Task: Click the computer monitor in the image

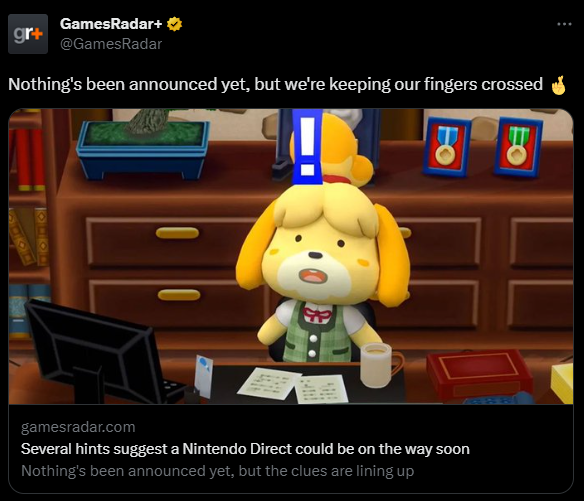Action: click(93, 350)
